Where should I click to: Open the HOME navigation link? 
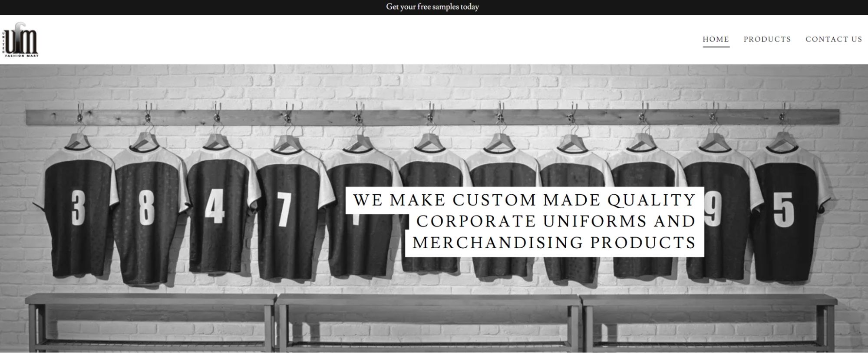click(x=716, y=39)
